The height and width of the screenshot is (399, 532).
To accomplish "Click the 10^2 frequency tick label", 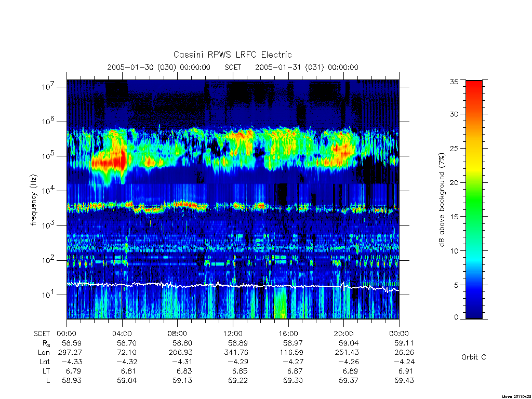I will [x=48, y=260].
